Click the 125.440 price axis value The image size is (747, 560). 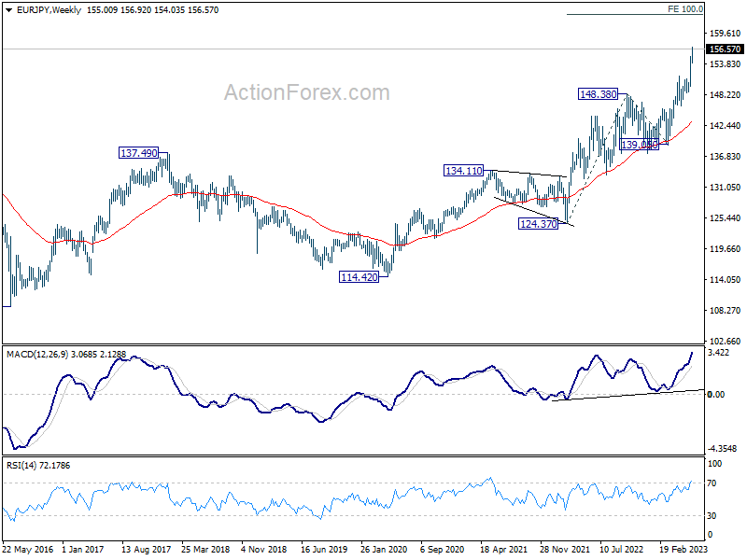(x=726, y=218)
